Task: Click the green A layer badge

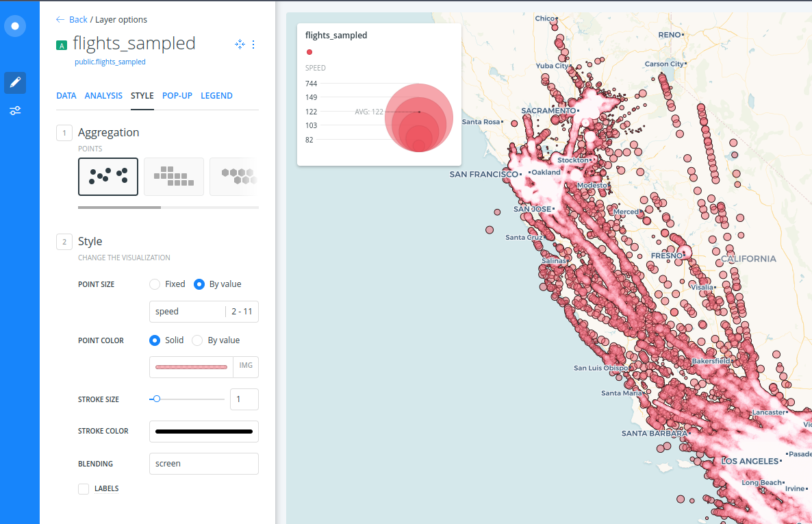Action: pos(62,45)
